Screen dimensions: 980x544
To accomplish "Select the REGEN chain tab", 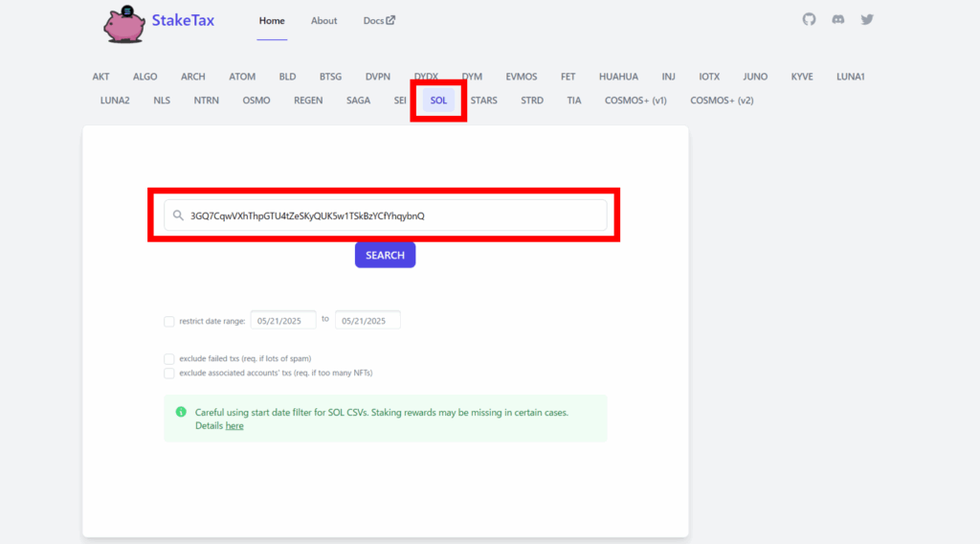I will pos(308,100).
